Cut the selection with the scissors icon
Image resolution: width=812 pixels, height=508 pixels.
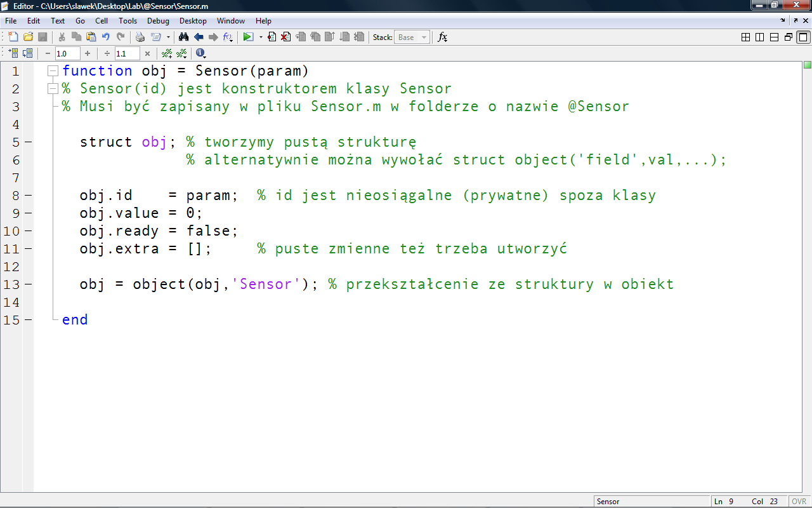(x=62, y=37)
